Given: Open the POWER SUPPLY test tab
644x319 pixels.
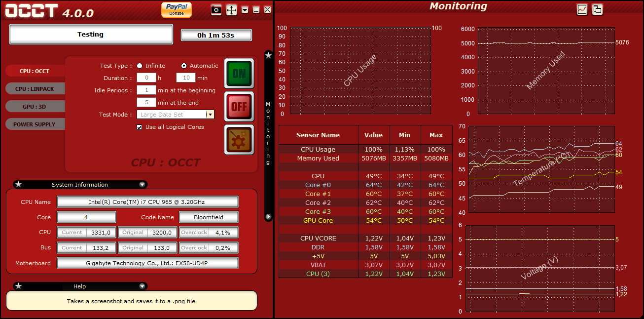Looking at the screenshot, I should [x=35, y=124].
